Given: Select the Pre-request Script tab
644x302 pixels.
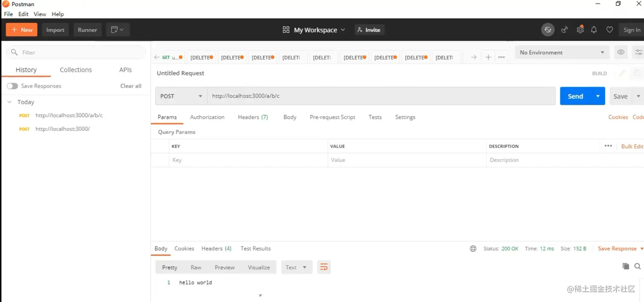Looking at the screenshot, I should click(332, 117).
